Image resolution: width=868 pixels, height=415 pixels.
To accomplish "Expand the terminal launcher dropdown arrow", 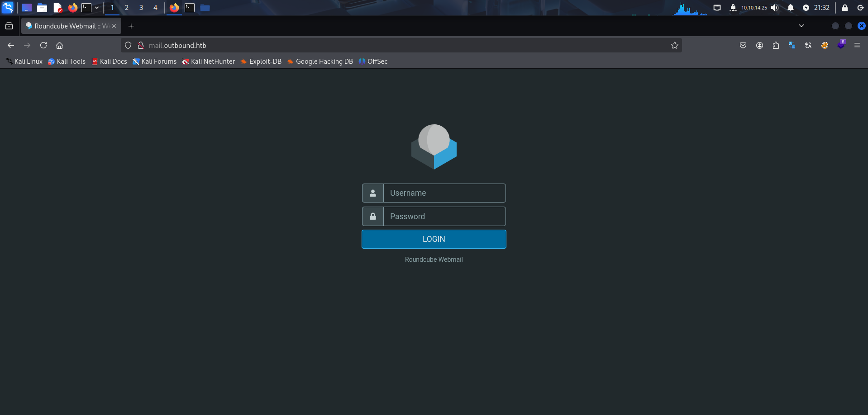I will point(97,8).
